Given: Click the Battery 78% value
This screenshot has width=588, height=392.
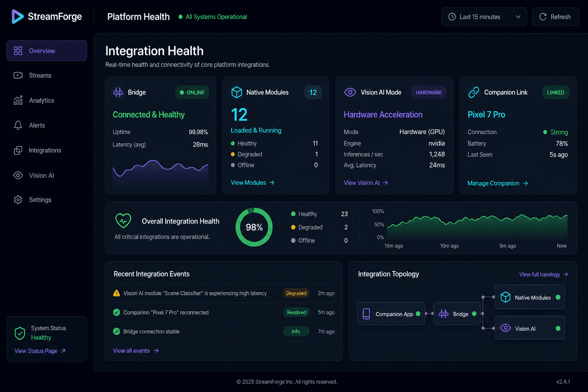Looking at the screenshot, I should click(562, 144).
